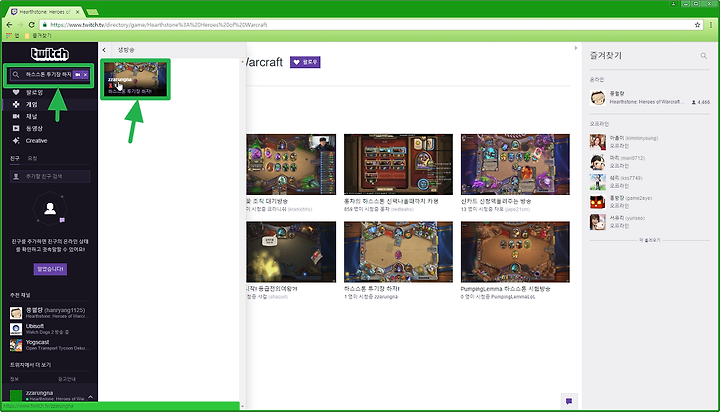Click the zzarungna stream title below the thumbnail
Image resolution: width=720 pixels, height=412 pixels.
pos(372,288)
